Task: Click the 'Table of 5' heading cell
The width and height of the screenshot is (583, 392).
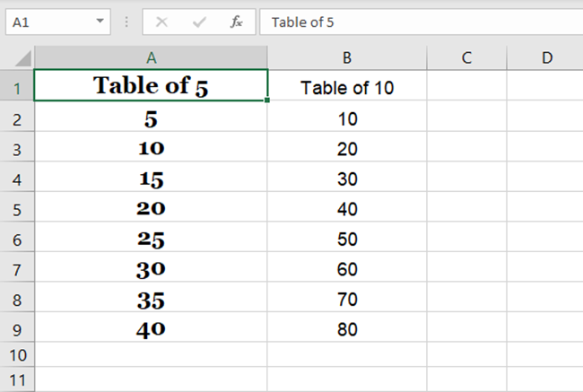Action: pyautogui.click(x=151, y=87)
